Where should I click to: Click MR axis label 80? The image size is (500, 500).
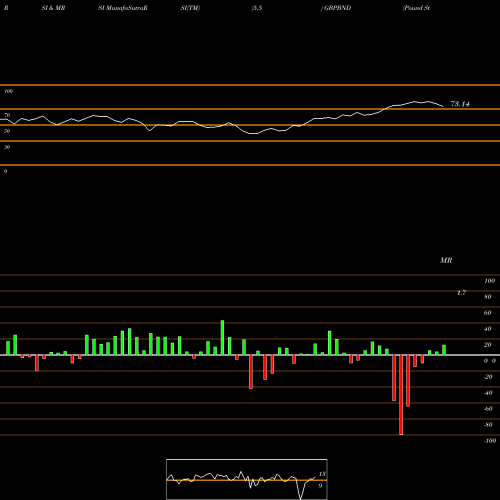point(488,297)
